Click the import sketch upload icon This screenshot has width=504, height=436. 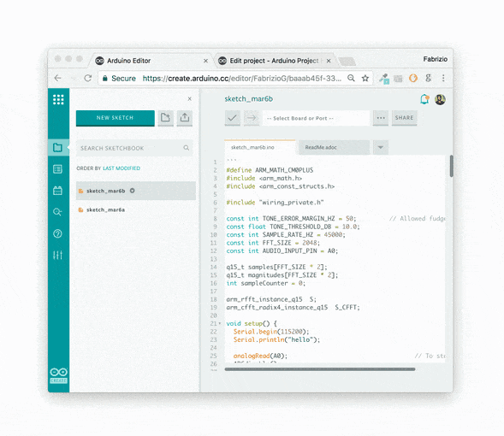point(185,118)
